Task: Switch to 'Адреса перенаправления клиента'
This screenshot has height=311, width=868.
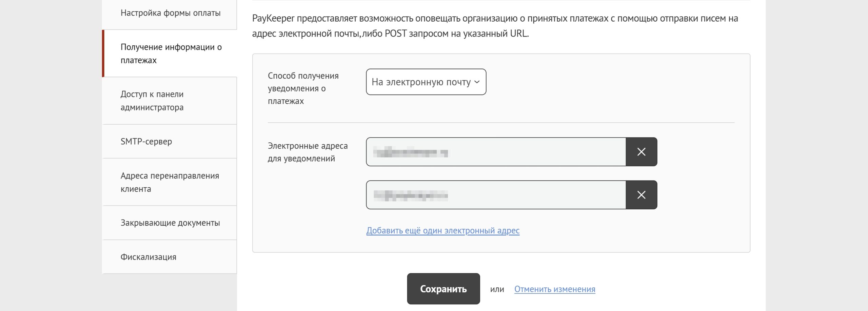Action: 170,182
